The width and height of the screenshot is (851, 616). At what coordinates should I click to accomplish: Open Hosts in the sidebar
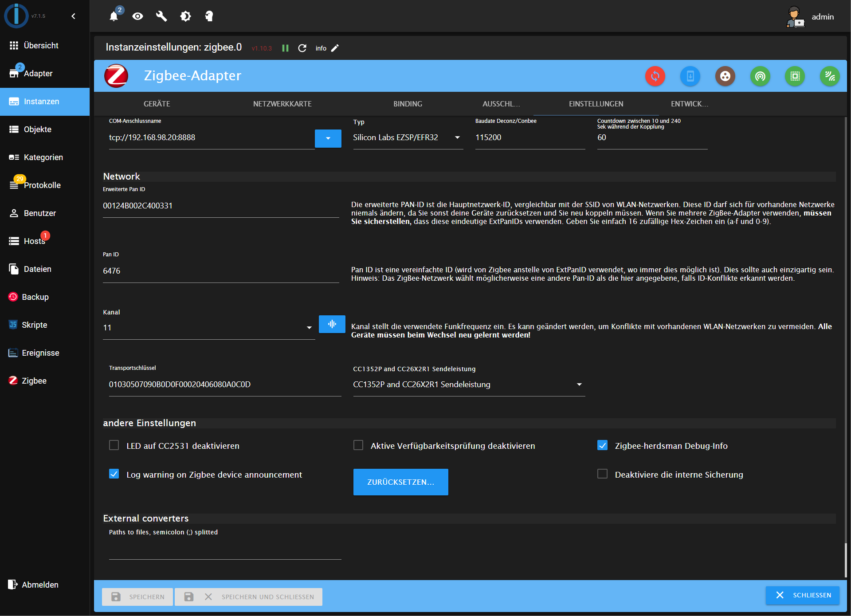pyautogui.click(x=45, y=241)
